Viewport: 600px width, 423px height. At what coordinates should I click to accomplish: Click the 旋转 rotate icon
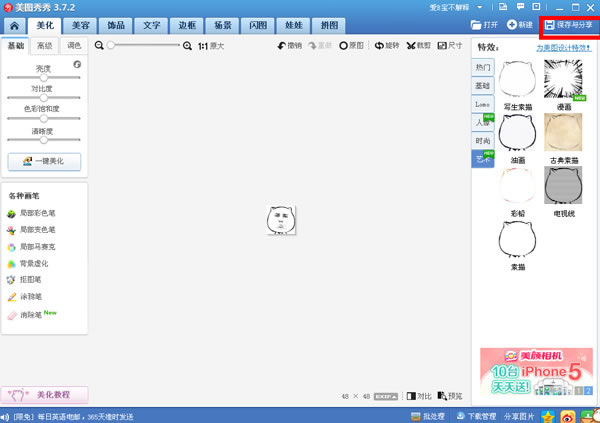(386, 46)
